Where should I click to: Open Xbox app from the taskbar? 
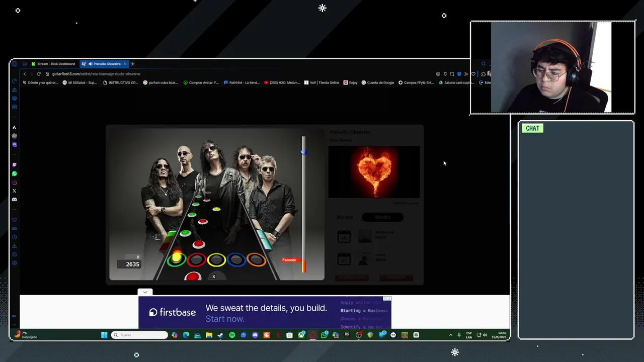(301, 335)
